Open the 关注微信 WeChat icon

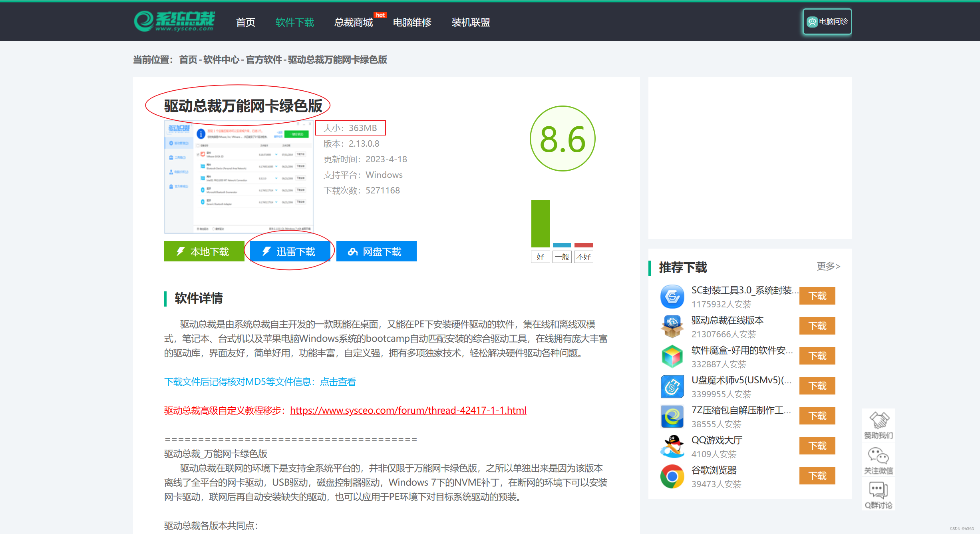pyautogui.click(x=879, y=456)
